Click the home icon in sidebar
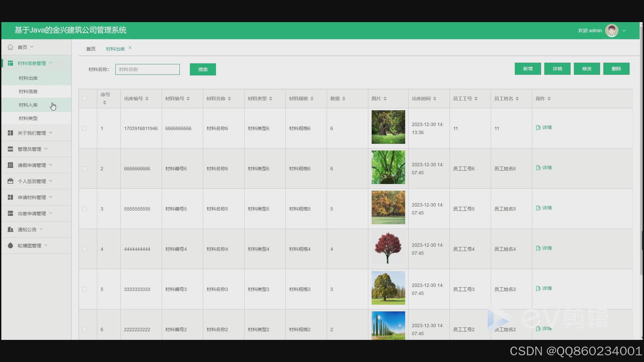The width and height of the screenshot is (644, 362). click(10, 47)
